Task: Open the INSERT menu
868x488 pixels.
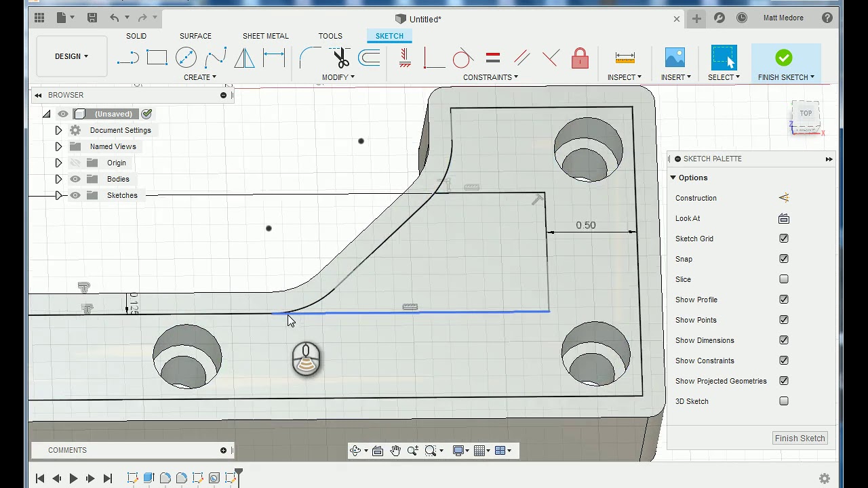Action: [x=676, y=77]
